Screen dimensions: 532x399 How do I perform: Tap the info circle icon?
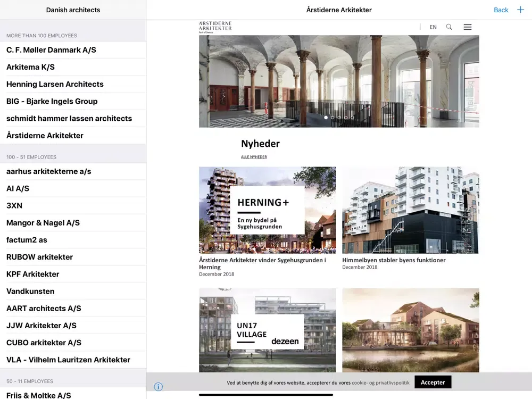tap(158, 386)
